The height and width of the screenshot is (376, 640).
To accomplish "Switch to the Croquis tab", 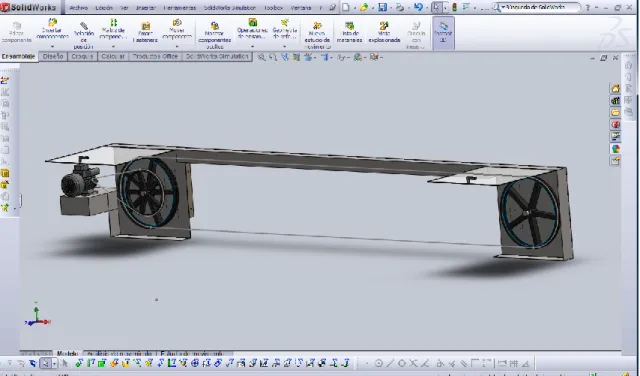I will pyautogui.click(x=82, y=57).
